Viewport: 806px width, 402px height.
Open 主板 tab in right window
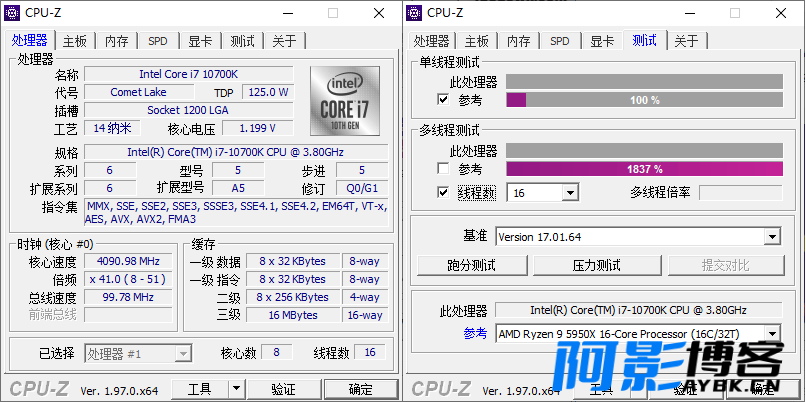pyautogui.click(x=477, y=41)
